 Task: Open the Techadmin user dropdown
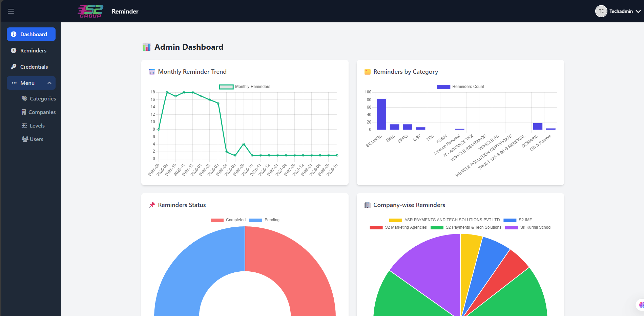638,11
